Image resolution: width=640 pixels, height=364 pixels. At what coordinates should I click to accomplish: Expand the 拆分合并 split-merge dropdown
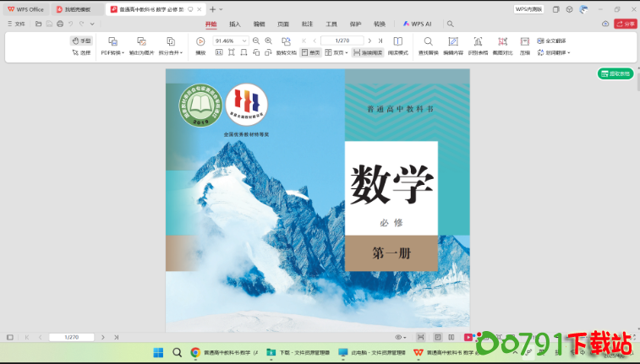point(170,52)
